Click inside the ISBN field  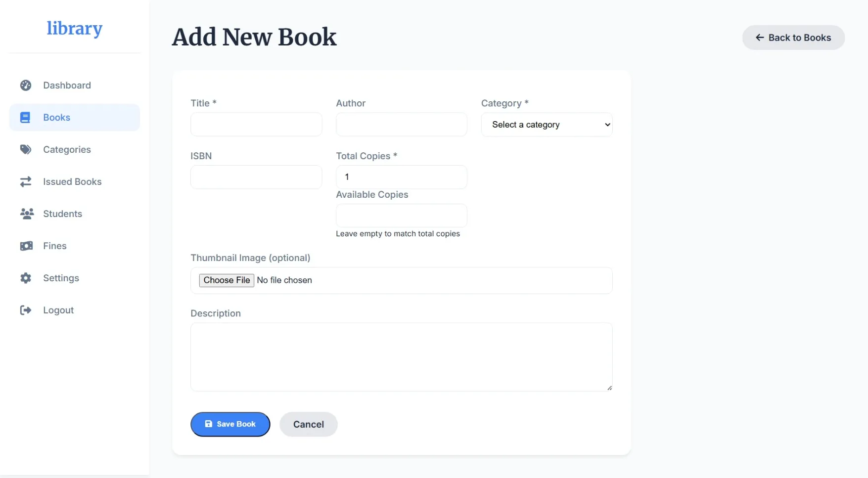click(256, 176)
